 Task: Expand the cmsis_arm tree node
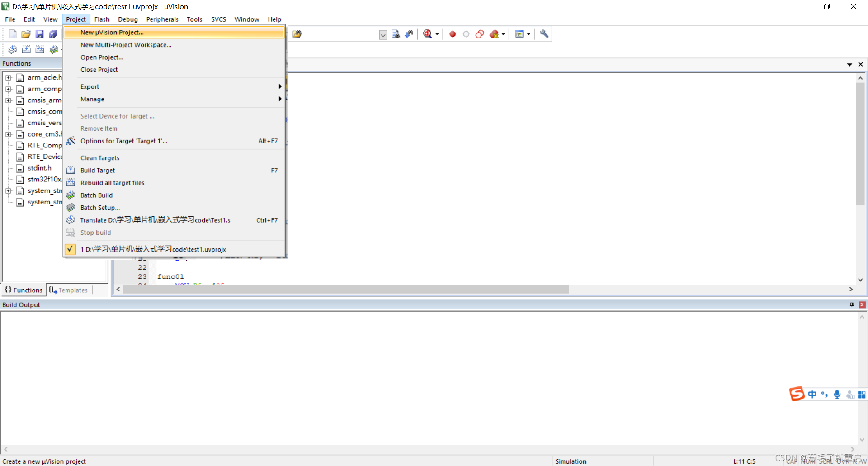(8, 100)
